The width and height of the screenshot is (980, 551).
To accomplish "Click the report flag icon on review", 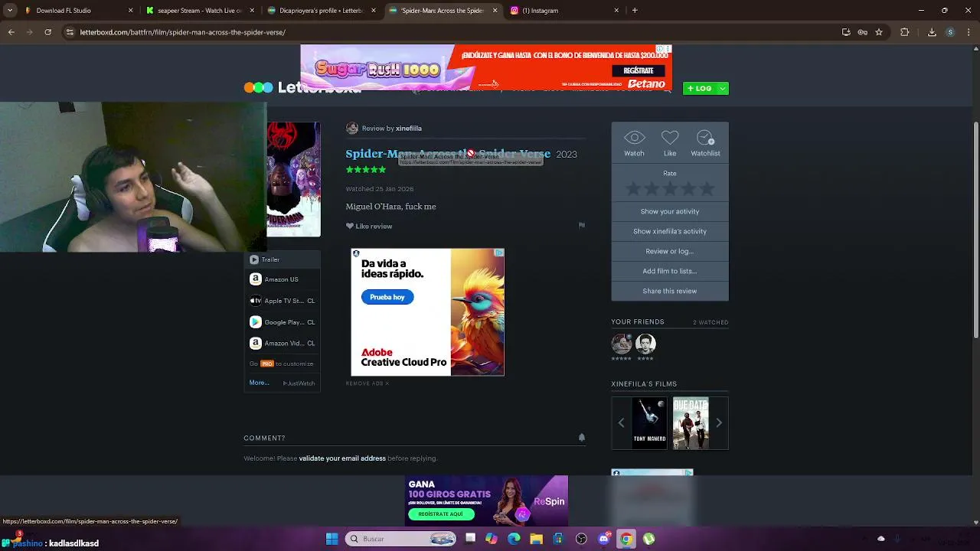I will pyautogui.click(x=582, y=226).
